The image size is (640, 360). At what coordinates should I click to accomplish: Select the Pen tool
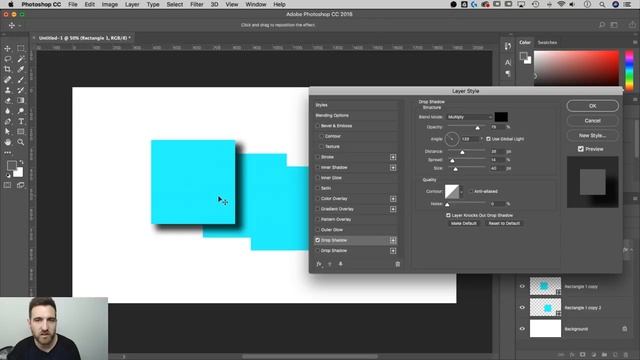(x=7, y=121)
